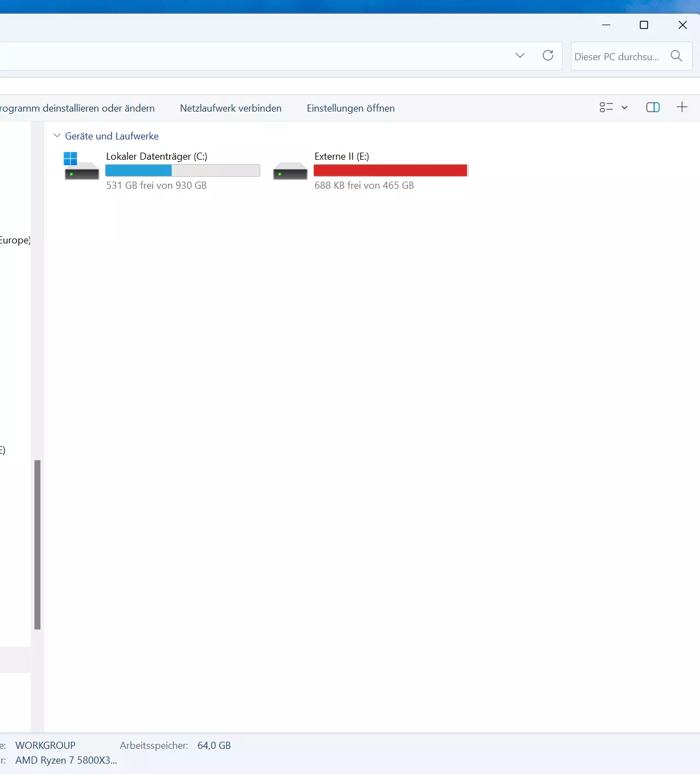Select 'Externe II (E:)' label

[342, 156]
